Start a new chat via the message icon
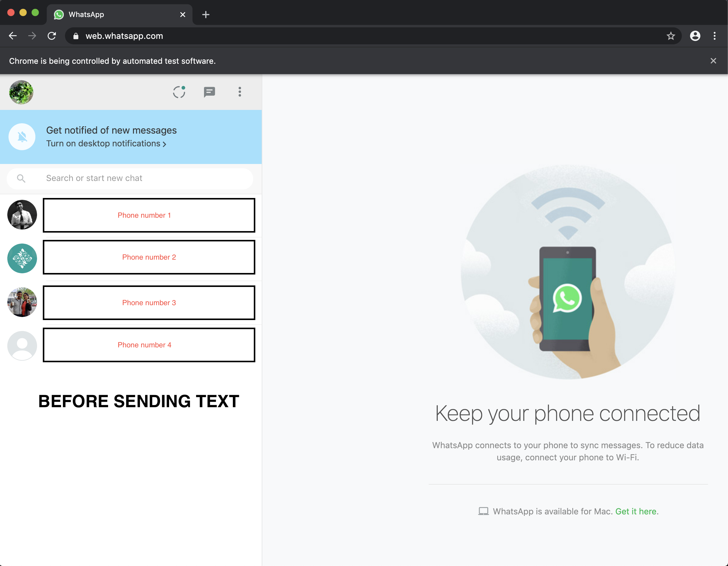Viewport: 728px width, 566px height. click(210, 92)
